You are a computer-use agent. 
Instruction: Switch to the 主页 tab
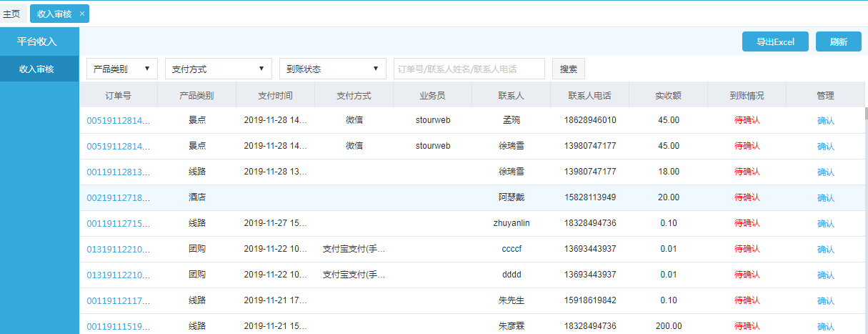(x=12, y=14)
